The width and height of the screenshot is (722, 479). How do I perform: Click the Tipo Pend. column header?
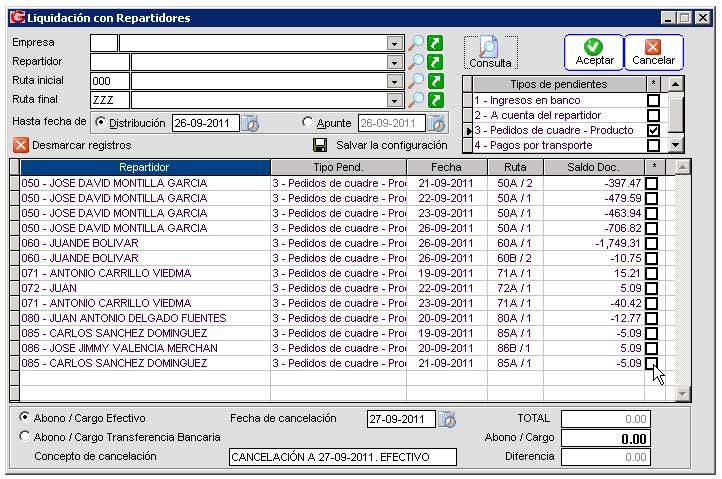pyautogui.click(x=338, y=167)
